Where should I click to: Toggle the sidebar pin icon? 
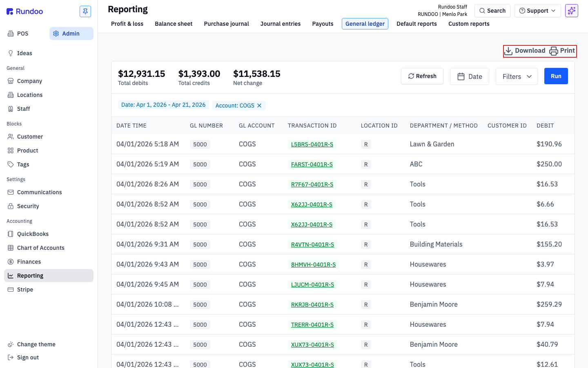85,11
